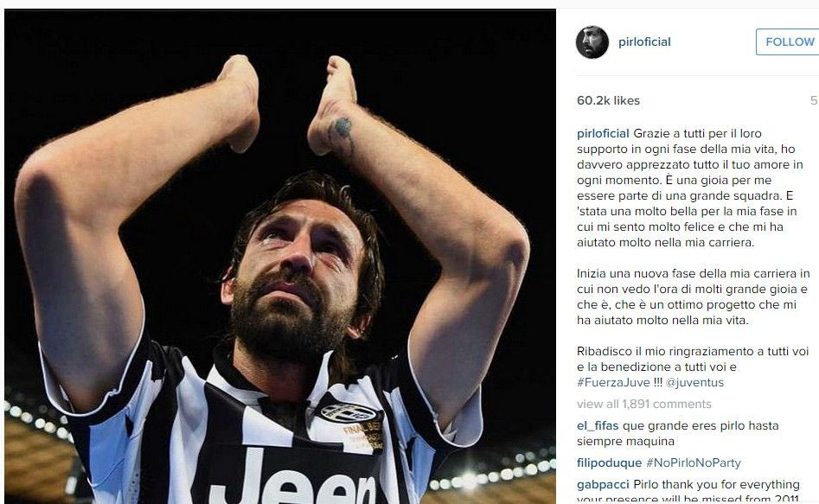The height and width of the screenshot is (504, 819).
Task: Click the FOLLOW button
Action: point(788,41)
